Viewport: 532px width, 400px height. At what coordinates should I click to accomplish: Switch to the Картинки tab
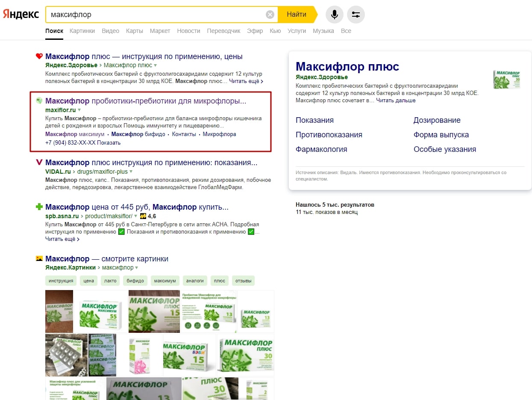82,31
